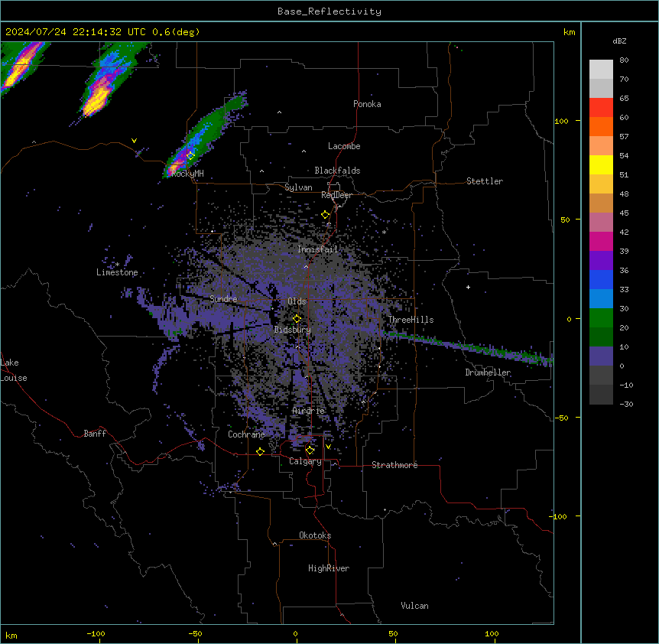Click the Sylvan label
659x644 pixels.
[x=298, y=187]
